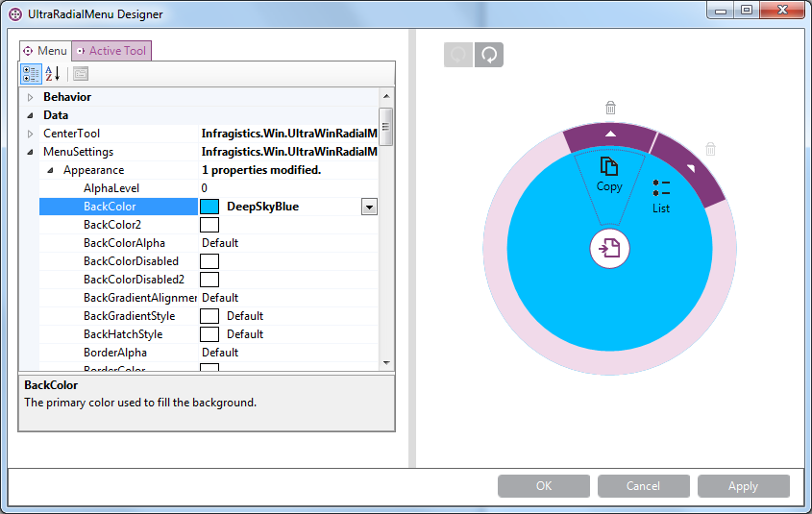Expand the Behavior category
Screen dimensions: 812x514
coord(30,97)
